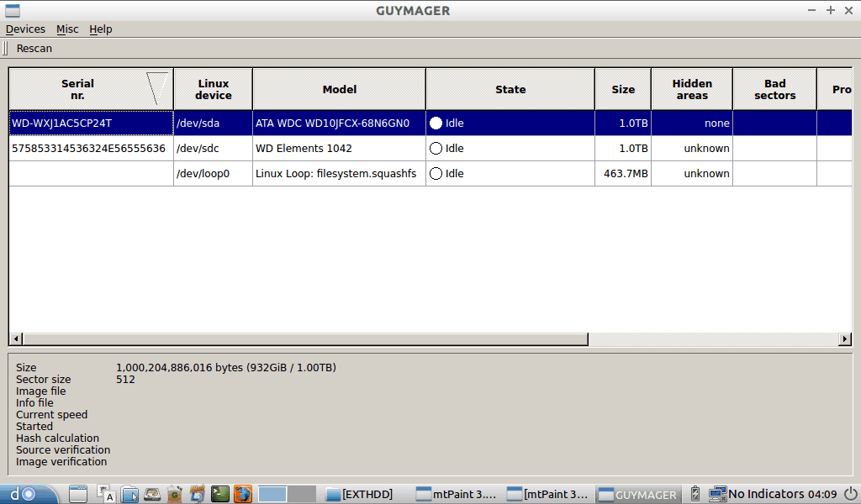Click the Size column header
Screen dimensions: 861x504
click(x=623, y=89)
